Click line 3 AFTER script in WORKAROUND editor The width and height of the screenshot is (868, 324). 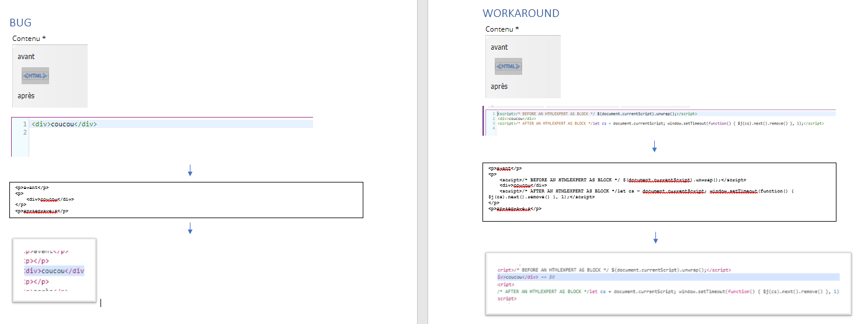click(x=643, y=123)
